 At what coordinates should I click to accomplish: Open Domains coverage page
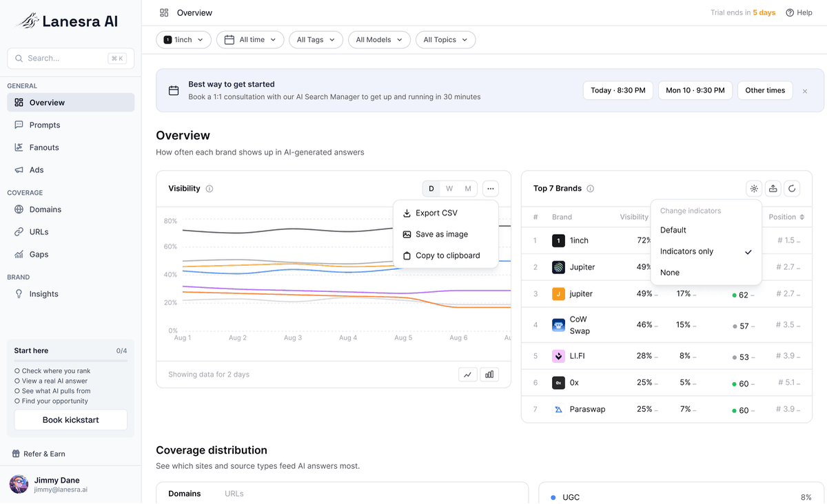point(70,209)
